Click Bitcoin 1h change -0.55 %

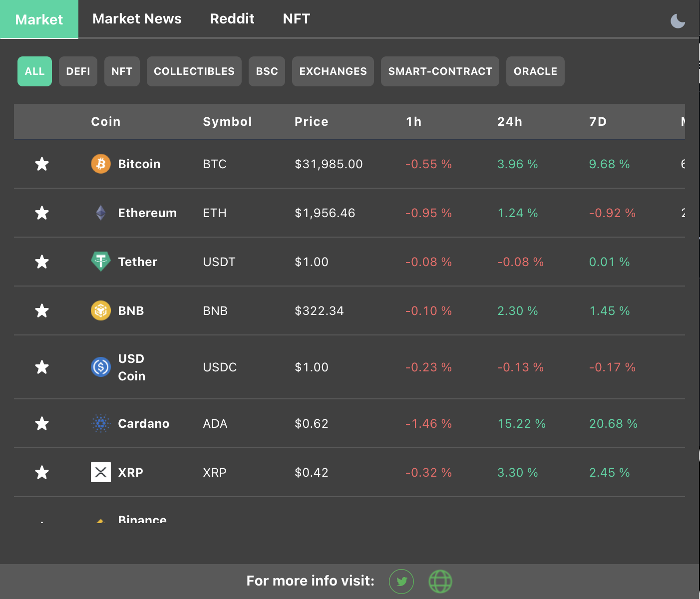tap(428, 164)
